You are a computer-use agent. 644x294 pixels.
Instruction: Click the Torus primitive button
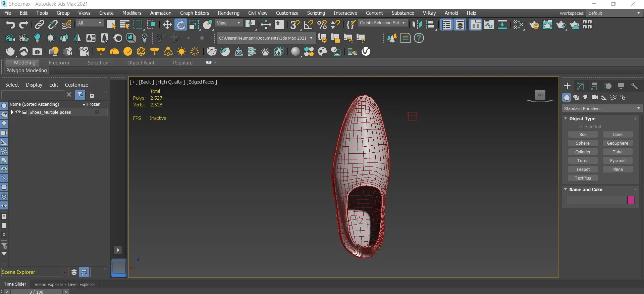pos(583,161)
